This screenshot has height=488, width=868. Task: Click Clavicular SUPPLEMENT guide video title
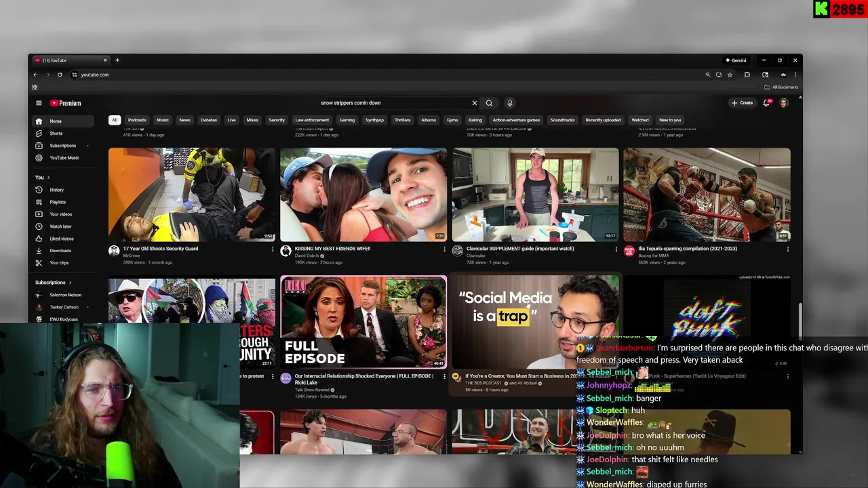(520, 249)
